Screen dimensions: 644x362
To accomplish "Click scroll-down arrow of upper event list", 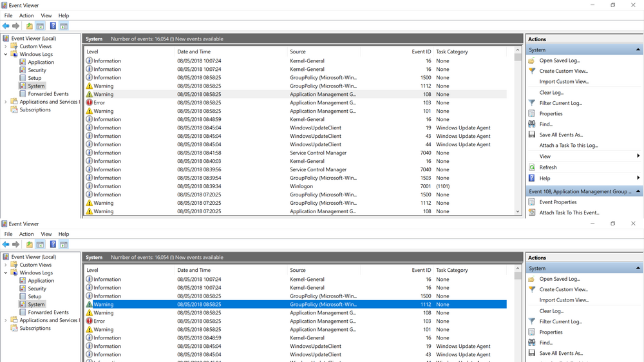I will coord(518,211).
